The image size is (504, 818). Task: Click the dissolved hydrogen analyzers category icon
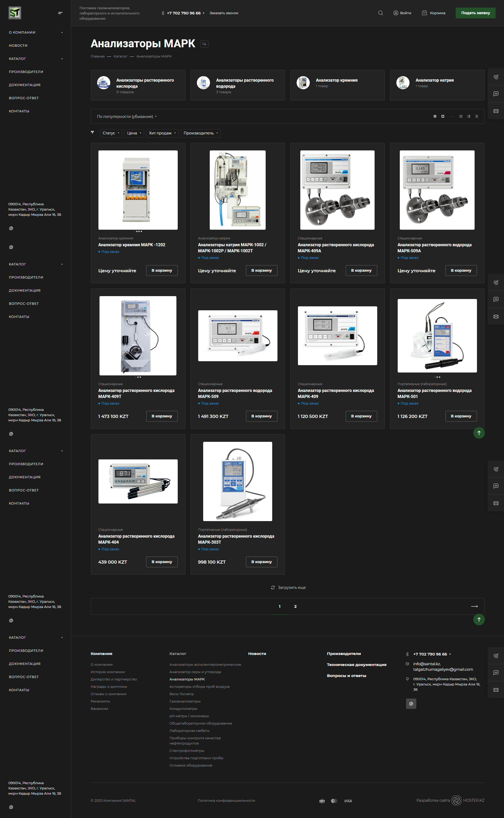point(203,83)
